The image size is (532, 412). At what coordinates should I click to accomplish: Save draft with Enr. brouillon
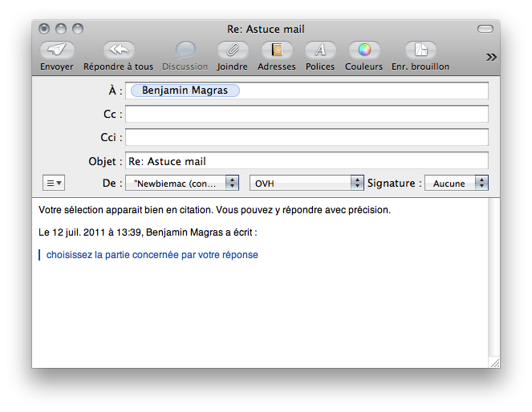coord(420,50)
